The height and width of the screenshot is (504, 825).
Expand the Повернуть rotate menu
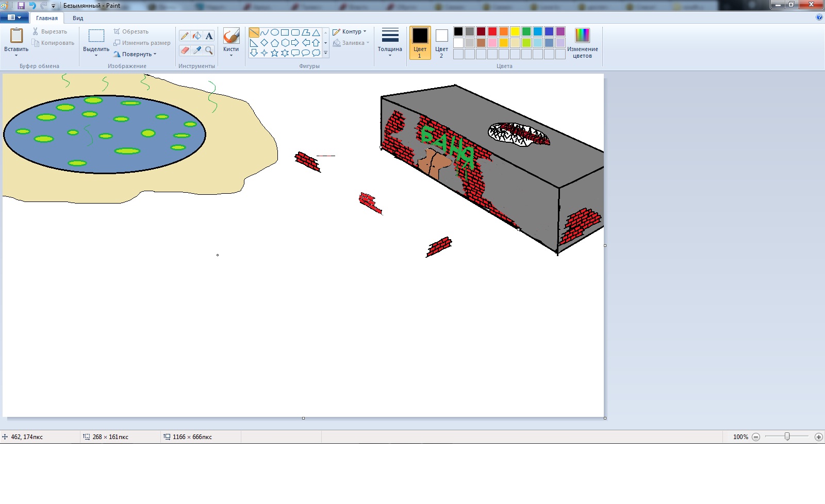point(136,54)
